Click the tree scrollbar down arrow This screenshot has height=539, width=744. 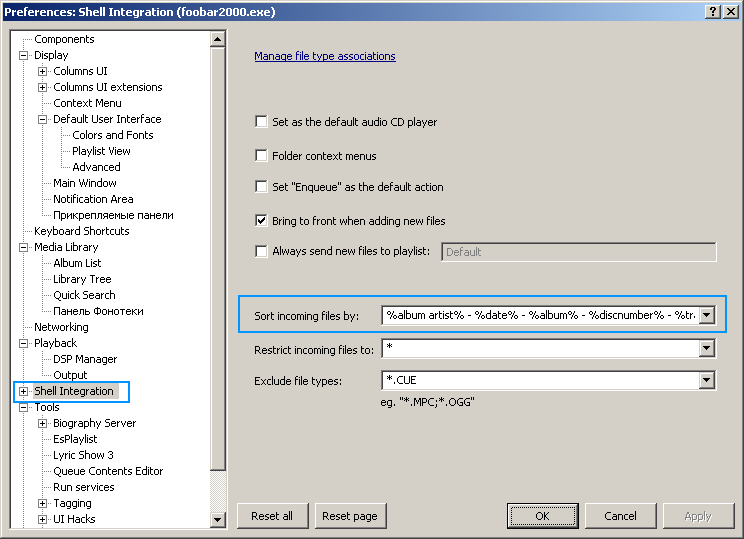pos(217,520)
